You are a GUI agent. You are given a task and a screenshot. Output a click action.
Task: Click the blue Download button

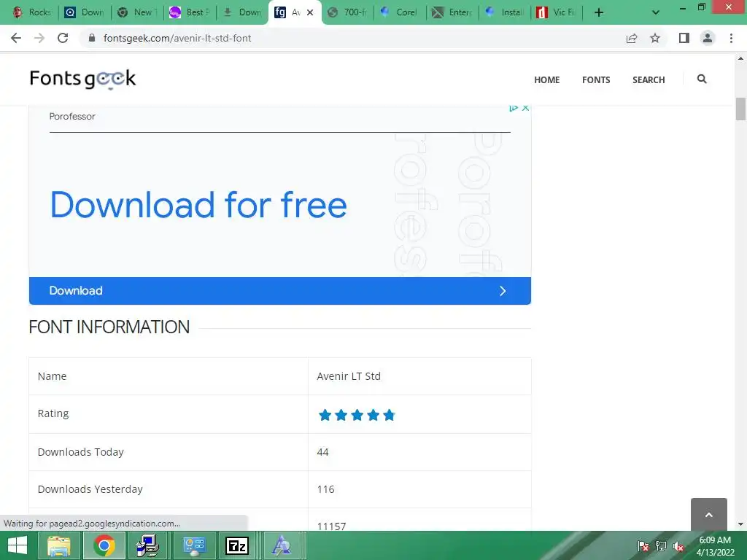tap(279, 291)
